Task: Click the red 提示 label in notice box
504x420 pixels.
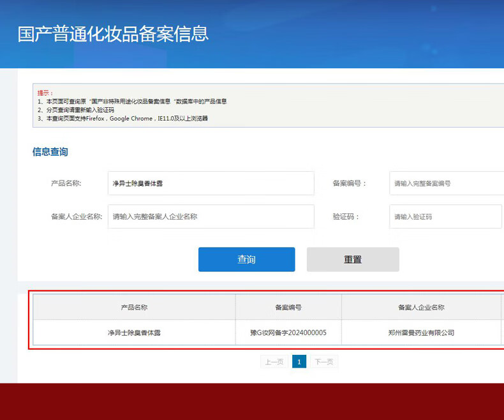Action: (45, 93)
